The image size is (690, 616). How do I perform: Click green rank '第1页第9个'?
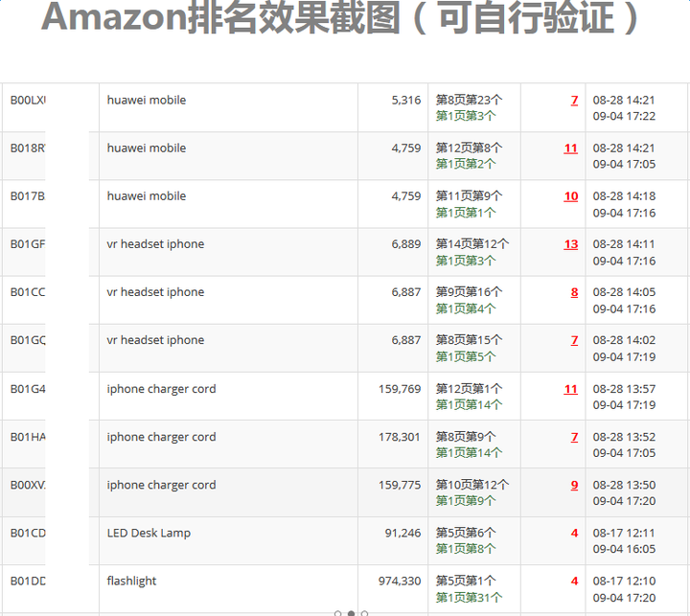click(466, 501)
